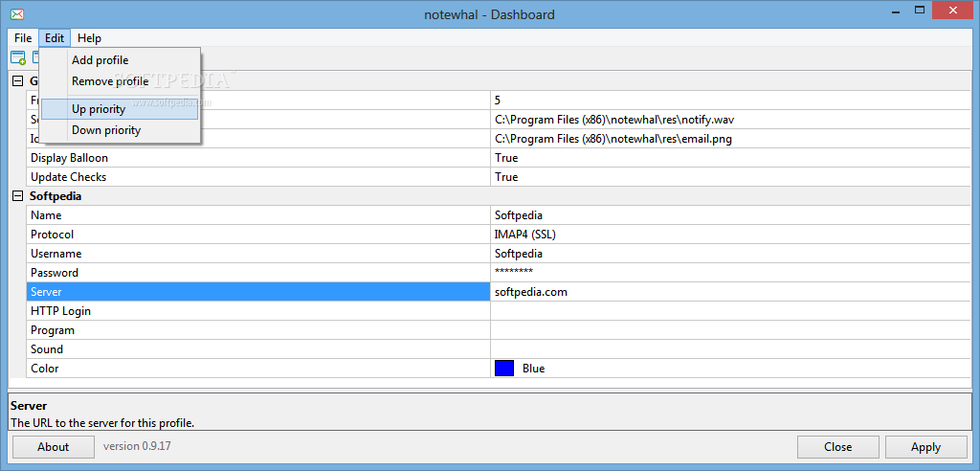Open the Help menu
Screen dimensions: 980x471
89,38
